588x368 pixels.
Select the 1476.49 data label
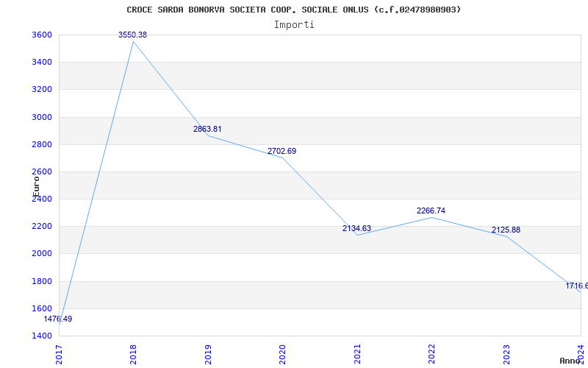(58, 319)
